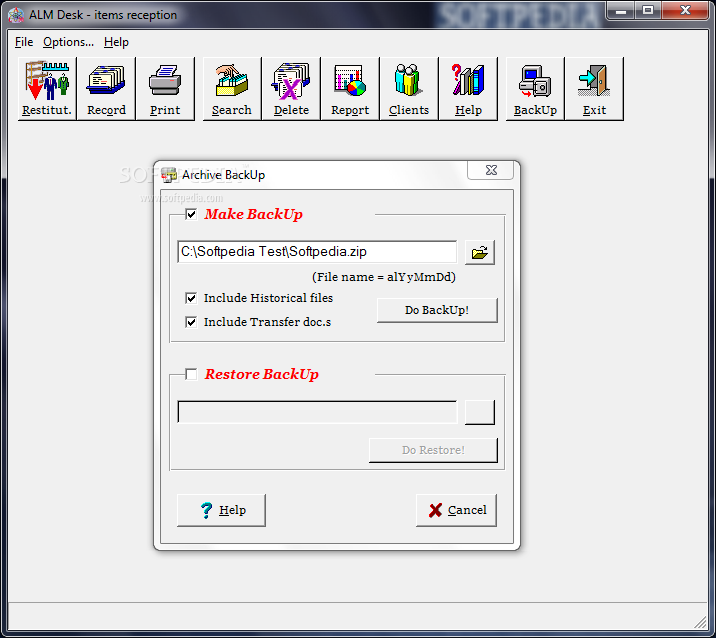The width and height of the screenshot is (716, 638).
Task: Click the dialog Help question-mark button
Action: [221, 510]
